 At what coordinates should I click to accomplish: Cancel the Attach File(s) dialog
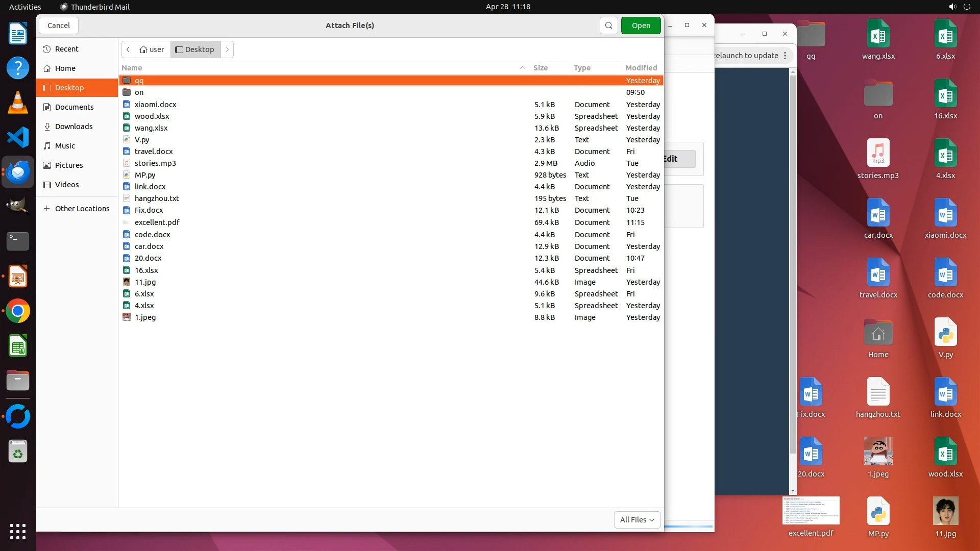point(58,26)
